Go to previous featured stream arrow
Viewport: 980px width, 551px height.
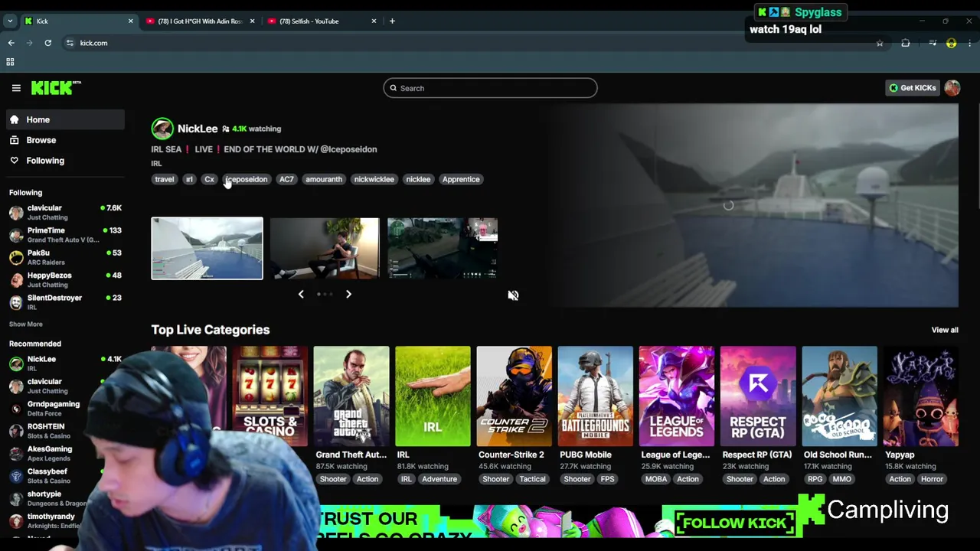click(x=301, y=294)
